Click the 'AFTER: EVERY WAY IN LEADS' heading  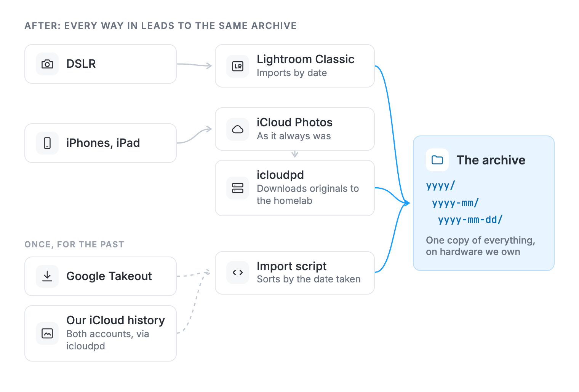pyautogui.click(x=160, y=25)
